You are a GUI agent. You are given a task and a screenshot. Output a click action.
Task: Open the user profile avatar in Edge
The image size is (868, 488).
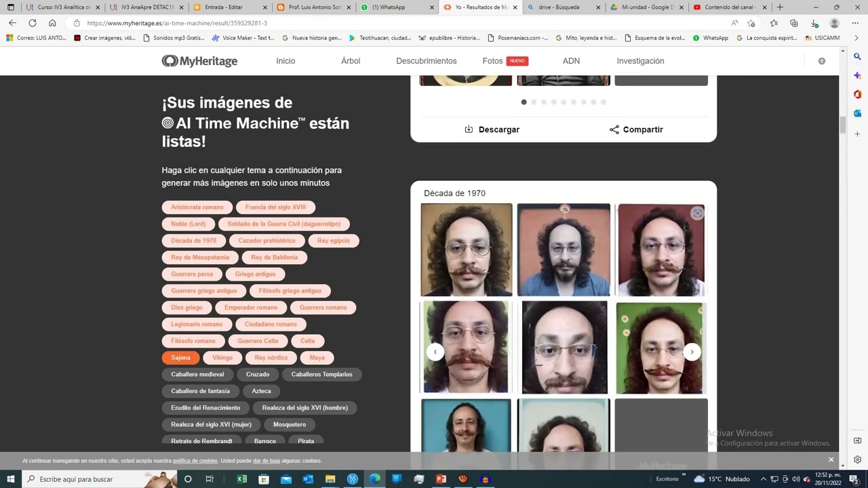pyautogui.click(x=835, y=22)
